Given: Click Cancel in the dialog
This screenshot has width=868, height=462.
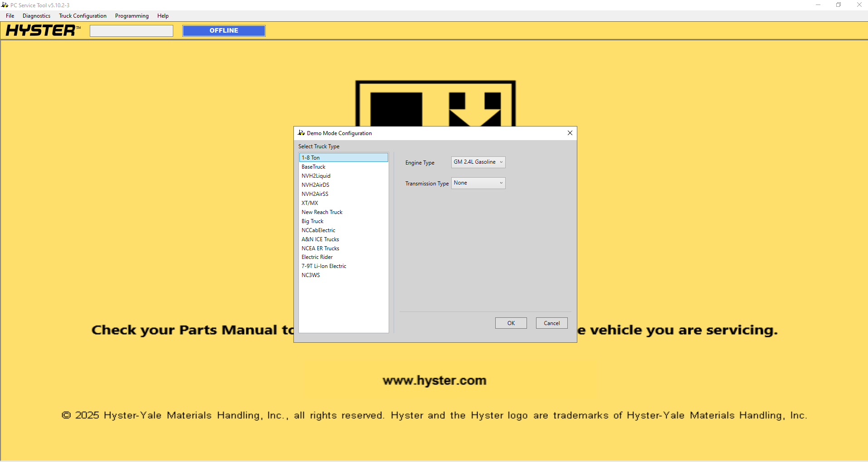Looking at the screenshot, I should [x=551, y=323].
